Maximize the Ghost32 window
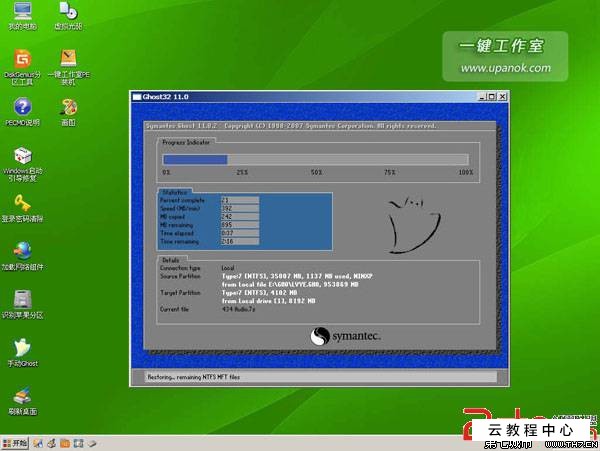This screenshot has height=451, width=600. click(492, 96)
